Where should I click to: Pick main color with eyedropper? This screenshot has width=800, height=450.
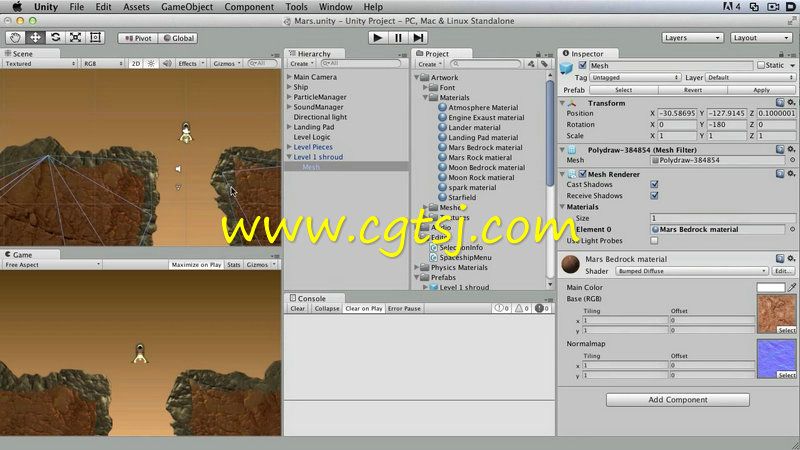click(791, 288)
